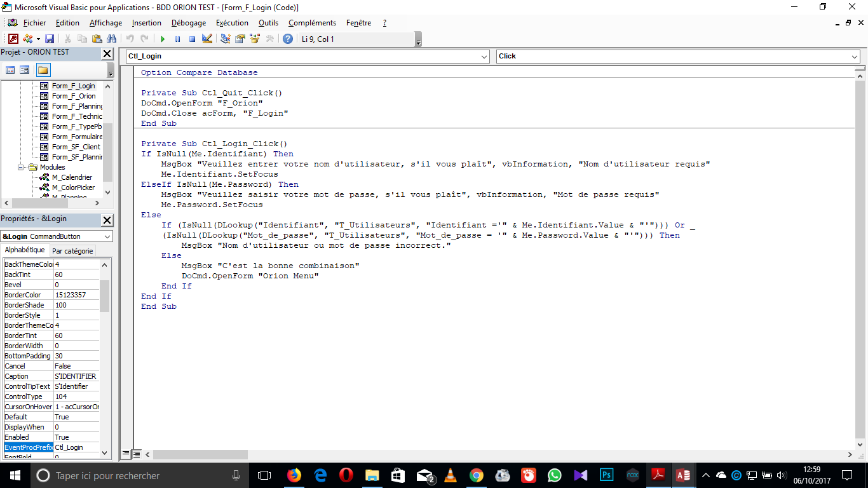Pause execution with the Break icon
The height and width of the screenshot is (488, 868).
(177, 39)
